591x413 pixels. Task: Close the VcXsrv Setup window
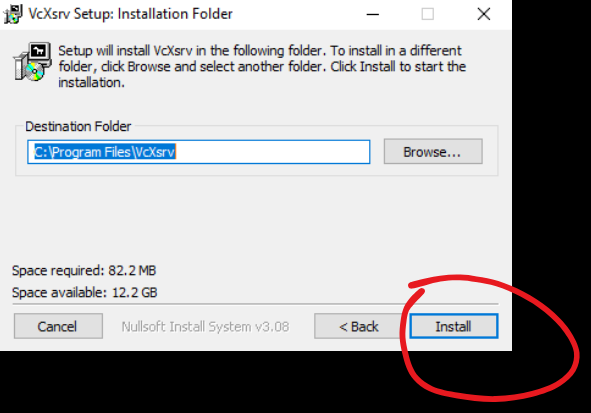pyautogui.click(x=484, y=14)
